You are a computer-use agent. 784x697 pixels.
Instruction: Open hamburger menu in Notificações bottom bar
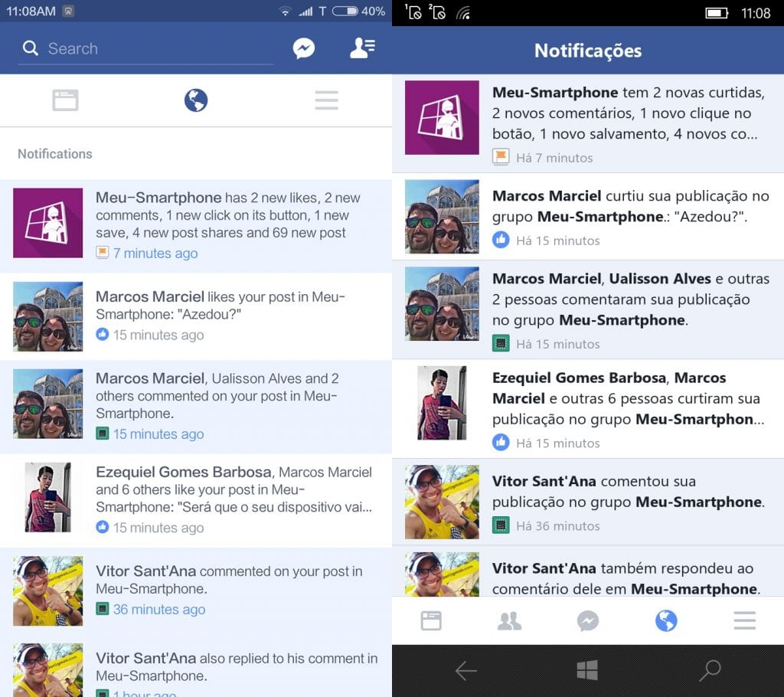click(x=744, y=621)
